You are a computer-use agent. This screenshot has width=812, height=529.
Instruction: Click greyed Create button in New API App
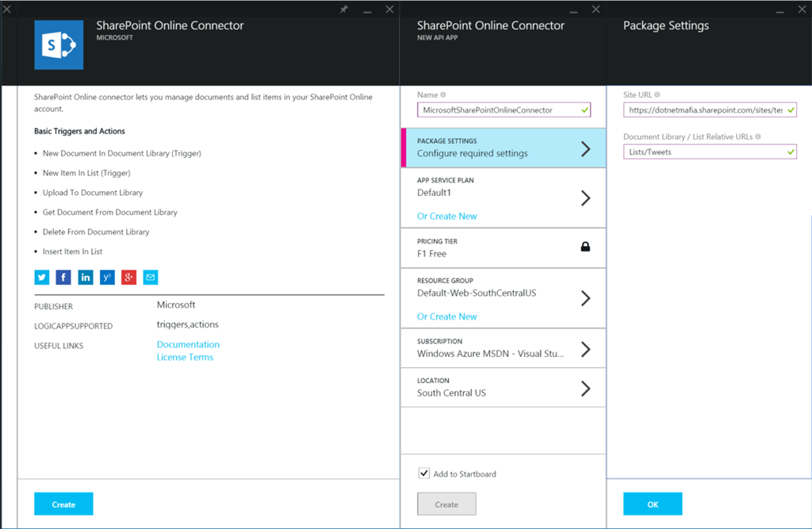446,504
